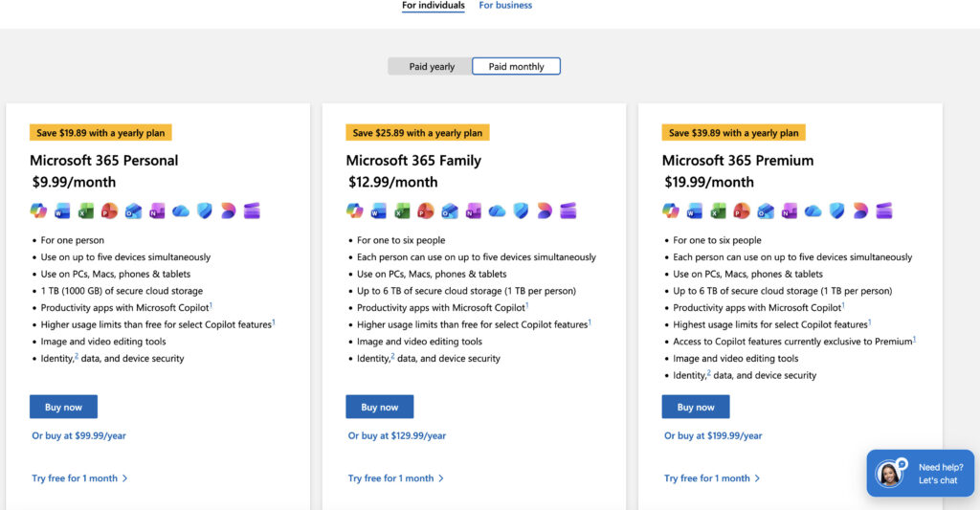
Task: Click the Save $19.89 with a yearly plan badge
Action: coord(100,132)
